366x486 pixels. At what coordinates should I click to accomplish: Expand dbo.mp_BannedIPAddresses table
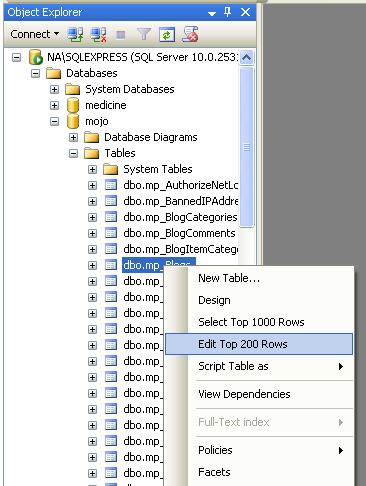[92, 201]
